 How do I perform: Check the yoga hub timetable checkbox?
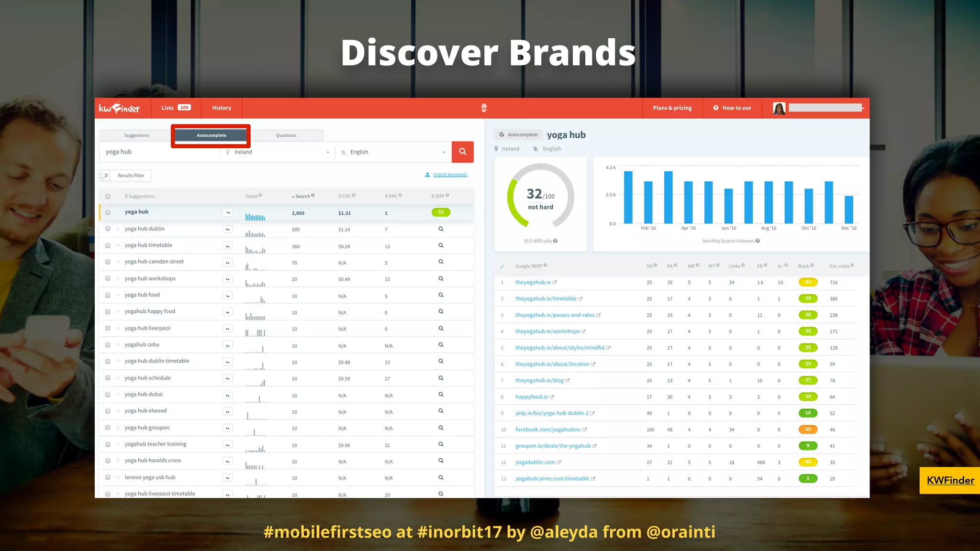click(108, 246)
